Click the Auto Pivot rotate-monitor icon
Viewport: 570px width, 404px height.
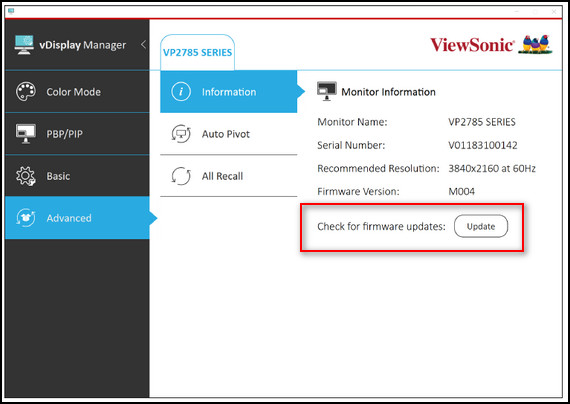[x=181, y=134]
